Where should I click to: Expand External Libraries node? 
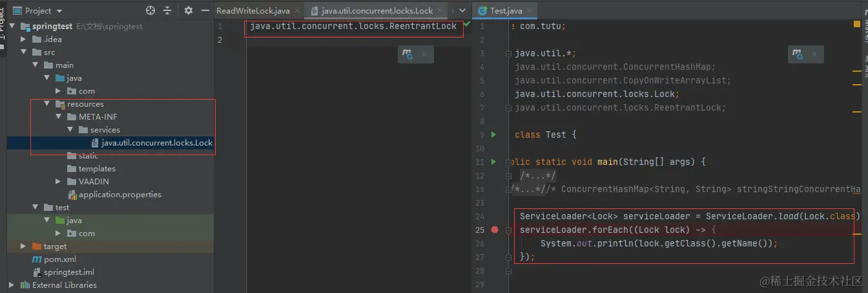click(x=13, y=285)
